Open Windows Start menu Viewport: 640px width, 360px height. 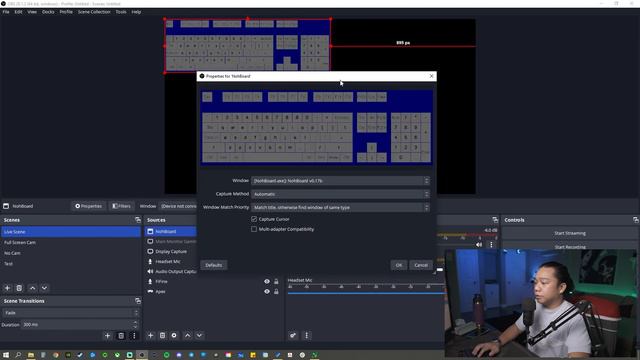coord(6,355)
